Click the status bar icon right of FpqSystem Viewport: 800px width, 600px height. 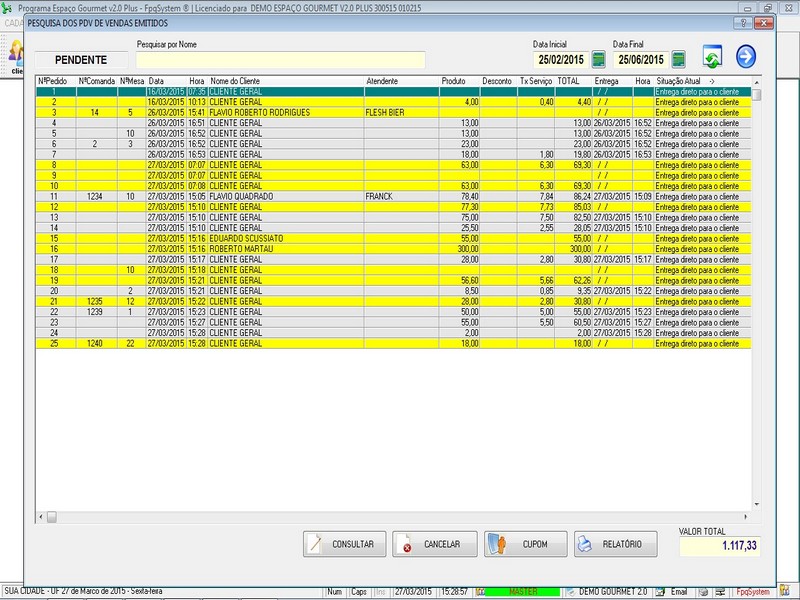[784, 591]
